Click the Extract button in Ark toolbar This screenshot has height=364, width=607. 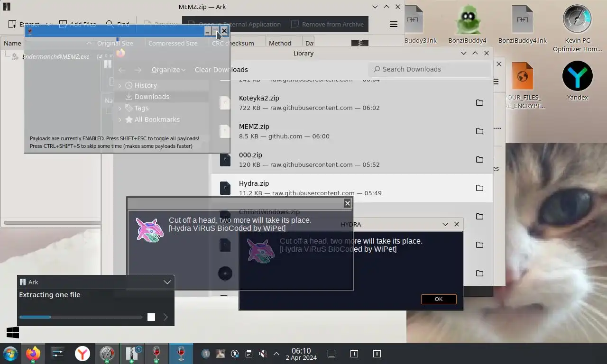(x=24, y=24)
